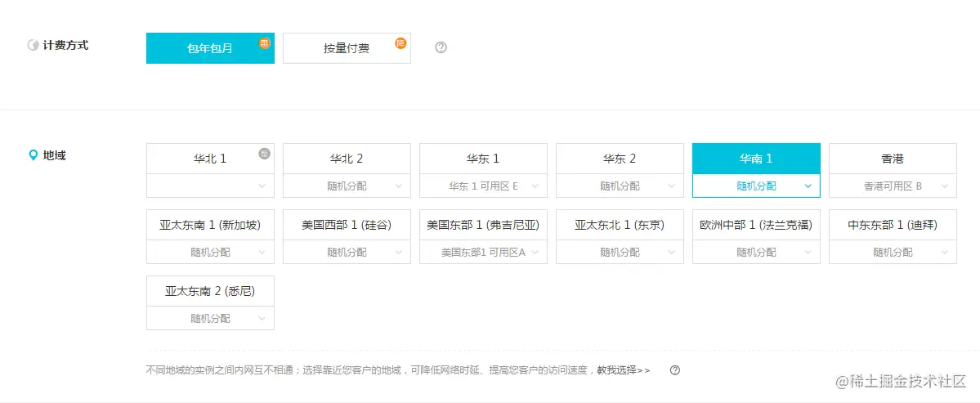Open 香港可用区 B dropdown
This screenshot has width=980, height=403.
point(893,186)
